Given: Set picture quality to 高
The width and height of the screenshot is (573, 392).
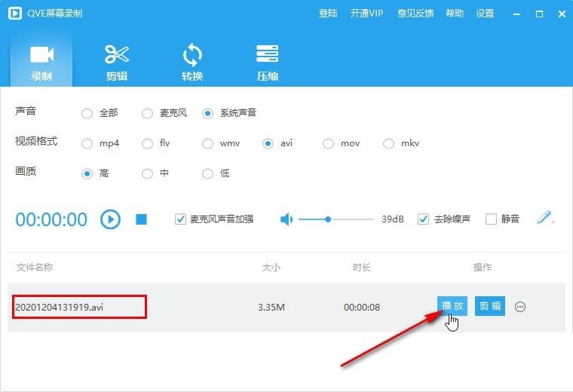Looking at the screenshot, I should pyautogui.click(x=87, y=173).
